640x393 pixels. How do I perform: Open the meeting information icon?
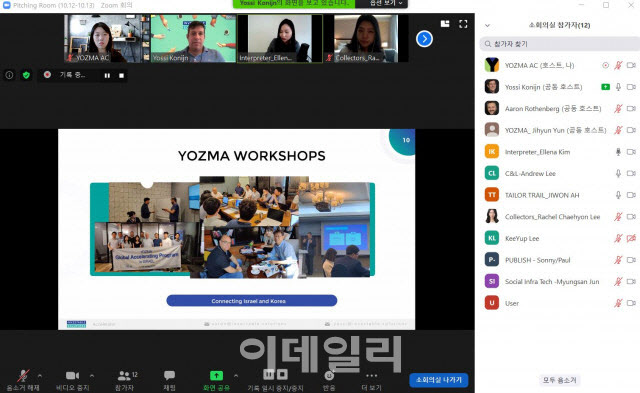point(9,75)
